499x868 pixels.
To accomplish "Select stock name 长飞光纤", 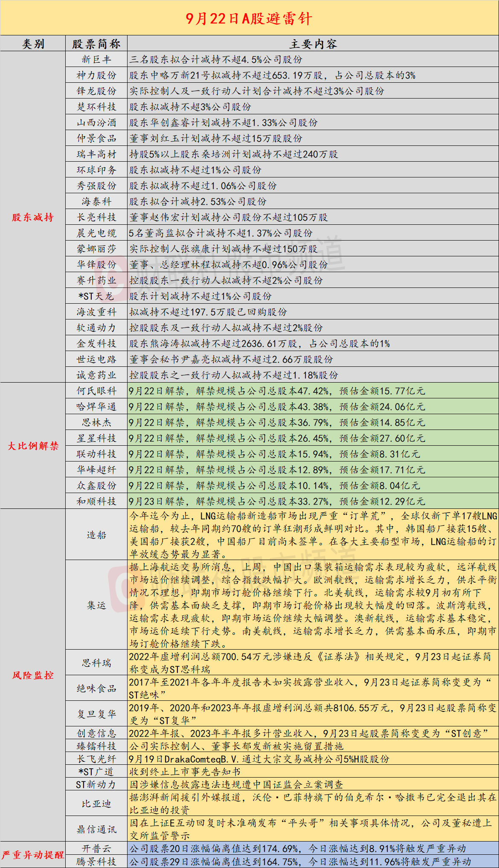I will 96,759.
